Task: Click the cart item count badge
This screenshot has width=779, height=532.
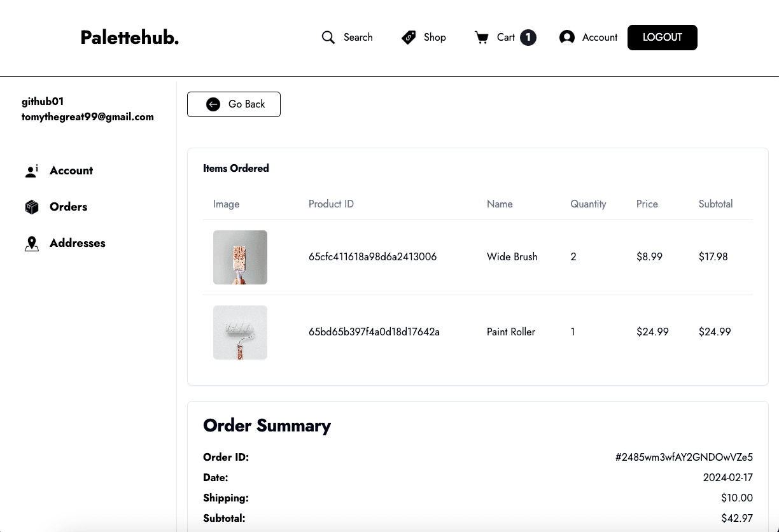Action: click(x=528, y=38)
